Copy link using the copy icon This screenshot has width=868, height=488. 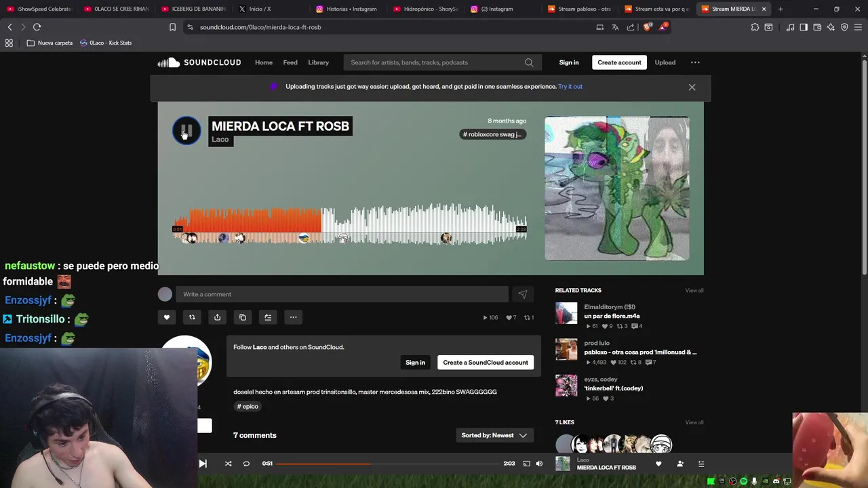[243, 317]
